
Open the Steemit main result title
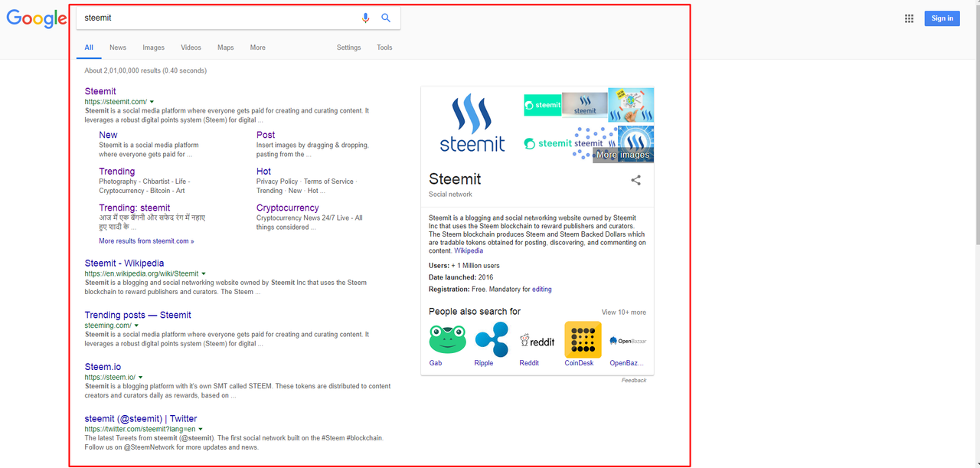(x=100, y=91)
